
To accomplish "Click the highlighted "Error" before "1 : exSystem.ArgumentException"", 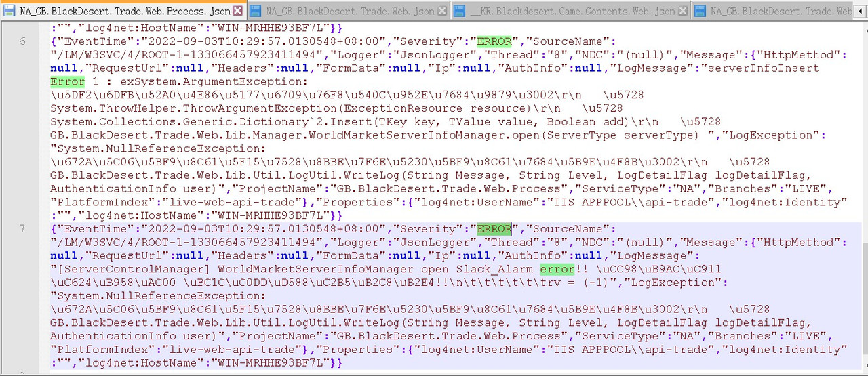I will (x=68, y=81).
